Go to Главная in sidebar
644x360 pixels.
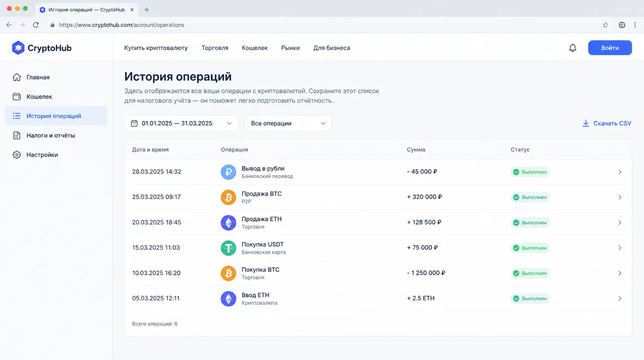[x=56, y=77]
